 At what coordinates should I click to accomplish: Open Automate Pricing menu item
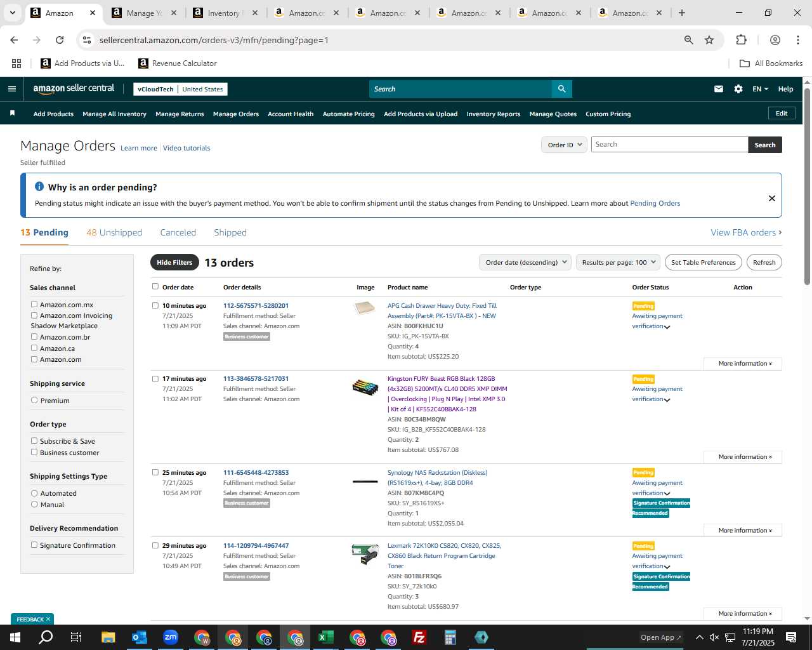coord(348,114)
